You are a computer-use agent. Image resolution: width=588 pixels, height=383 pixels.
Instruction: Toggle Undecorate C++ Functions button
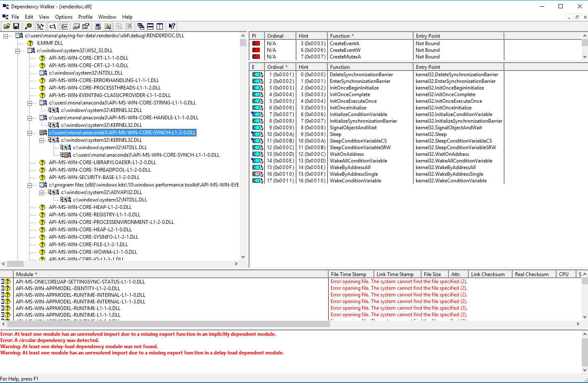[64, 27]
